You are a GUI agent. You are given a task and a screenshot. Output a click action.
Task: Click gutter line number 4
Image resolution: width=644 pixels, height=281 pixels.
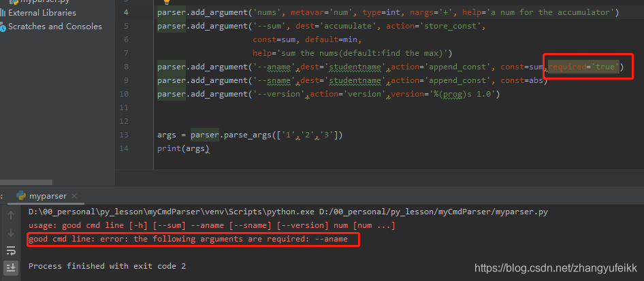pos(126,12)
